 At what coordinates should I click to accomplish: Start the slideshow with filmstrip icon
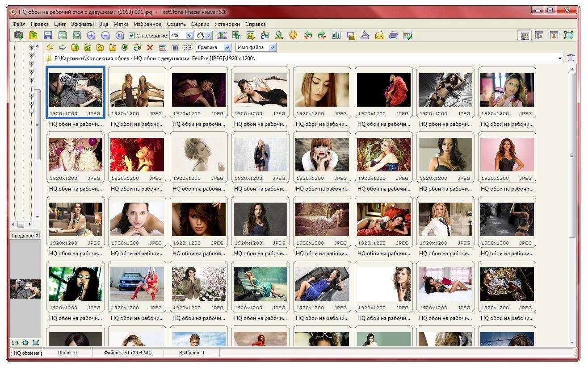pyautogui.click(x=222, y=35)
